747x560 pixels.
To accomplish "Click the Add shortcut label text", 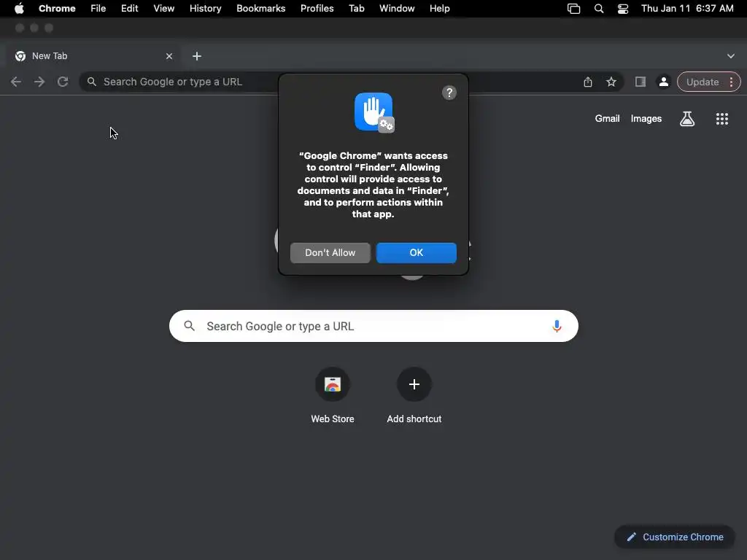I will [414, 419].
